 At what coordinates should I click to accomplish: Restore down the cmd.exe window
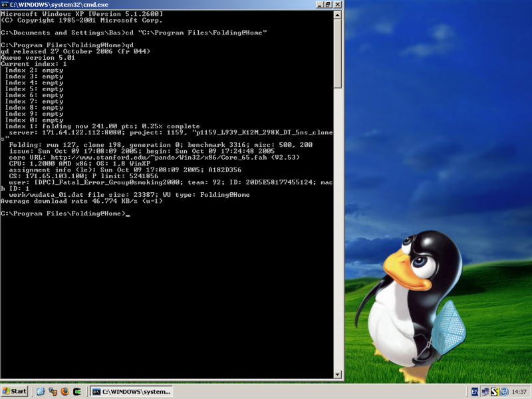tap(328, 5)
